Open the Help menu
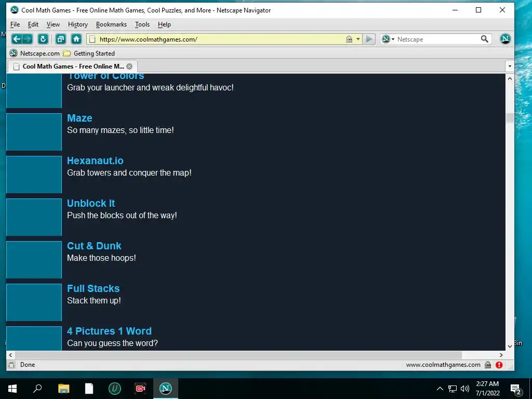 pos(164,24)
